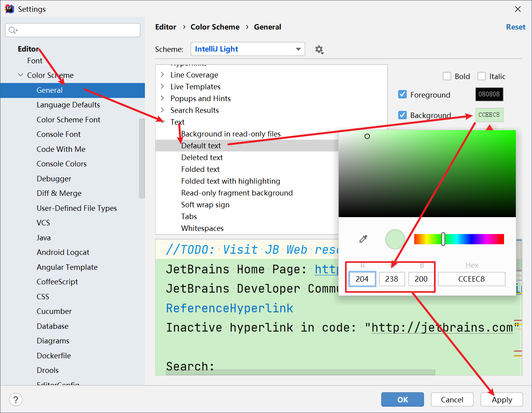Expand the Live Templates category
This screenshot has width=532, height=413.
click(162, 87)
